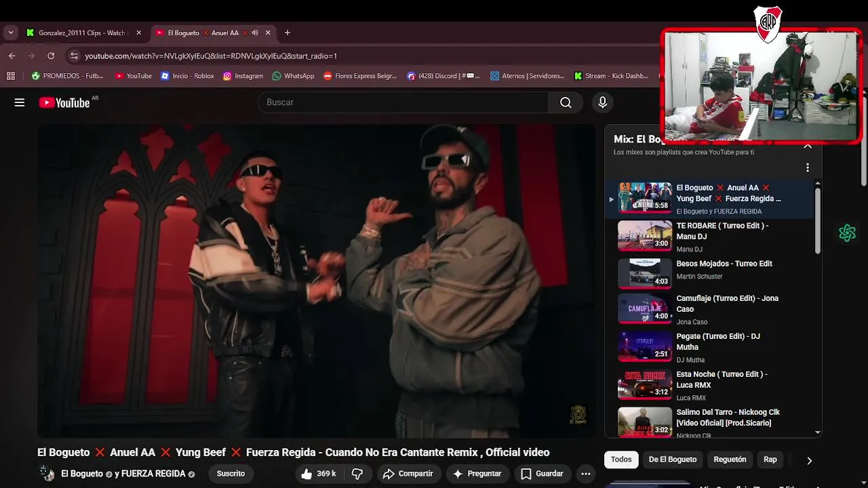Viewport: 868px width, 488px height.
Task: Play Salimo Del Tarro thumbnail
Action: click(645, 422)
